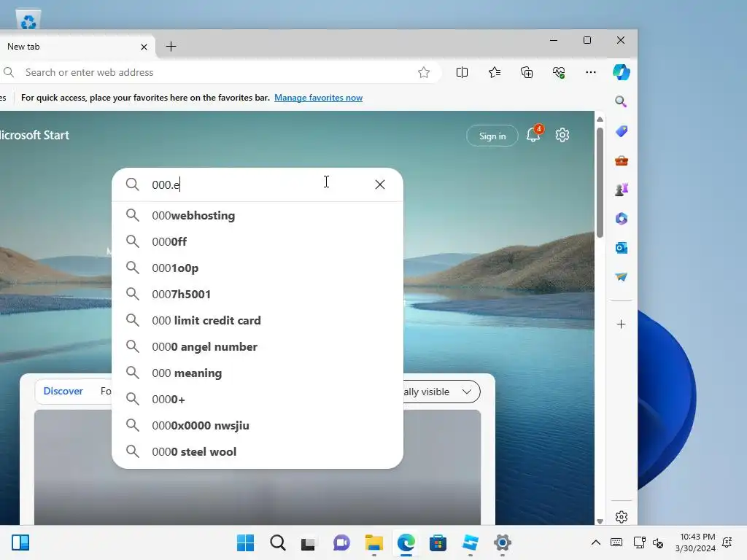This screenshot has height=560, width=747.
Task: Select suggestion 000 meaning
Action: coord(258,373)
